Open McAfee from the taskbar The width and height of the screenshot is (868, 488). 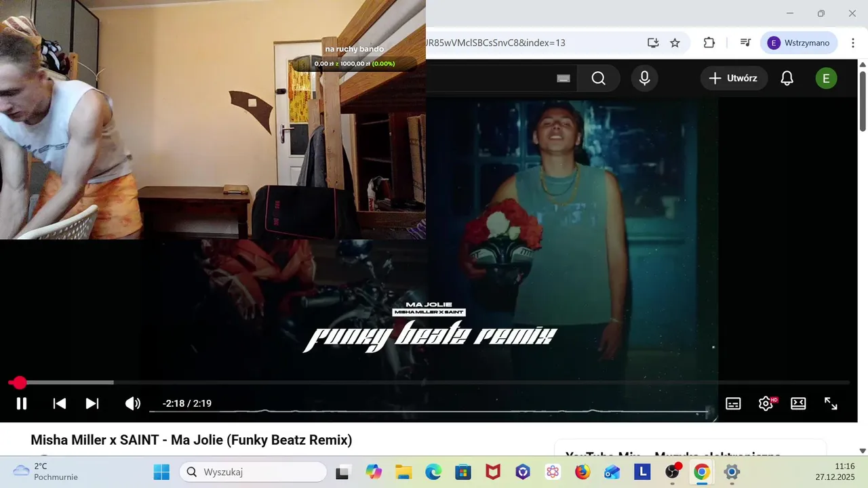(493, 472)
